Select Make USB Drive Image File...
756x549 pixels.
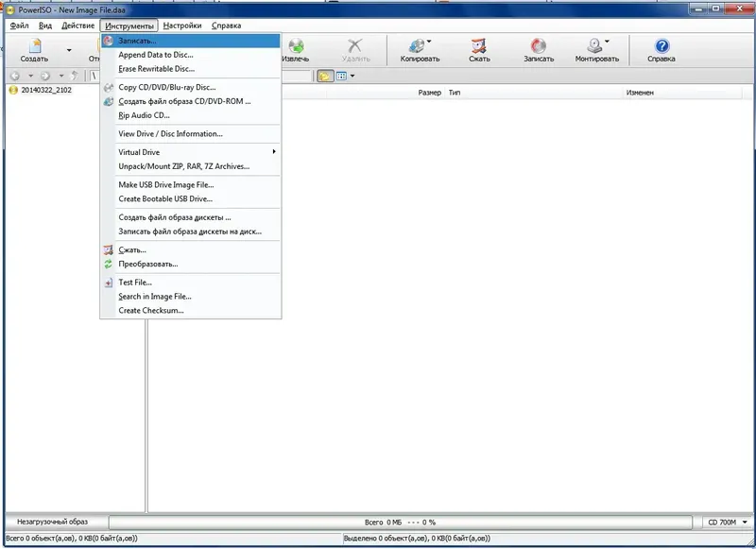(191, 184)
